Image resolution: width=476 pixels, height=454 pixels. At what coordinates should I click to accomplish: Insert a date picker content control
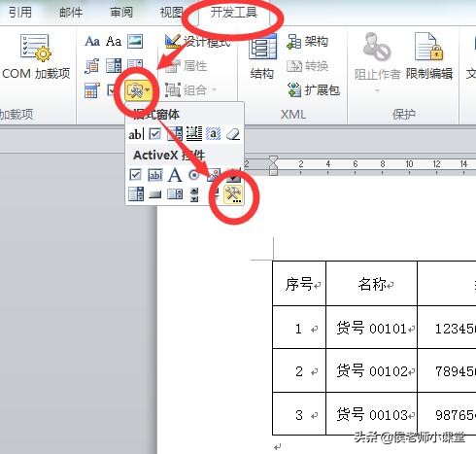click(92, 90)
